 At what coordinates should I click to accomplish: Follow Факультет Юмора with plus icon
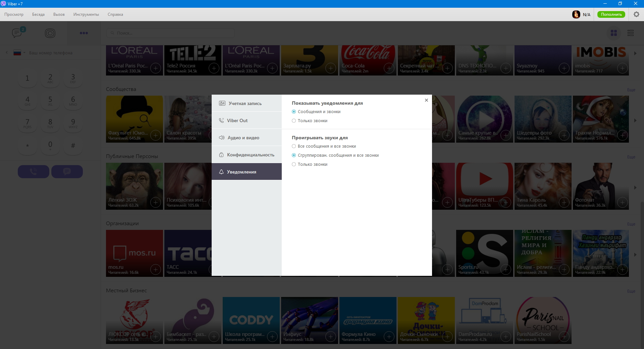click(x=156, y=136)
